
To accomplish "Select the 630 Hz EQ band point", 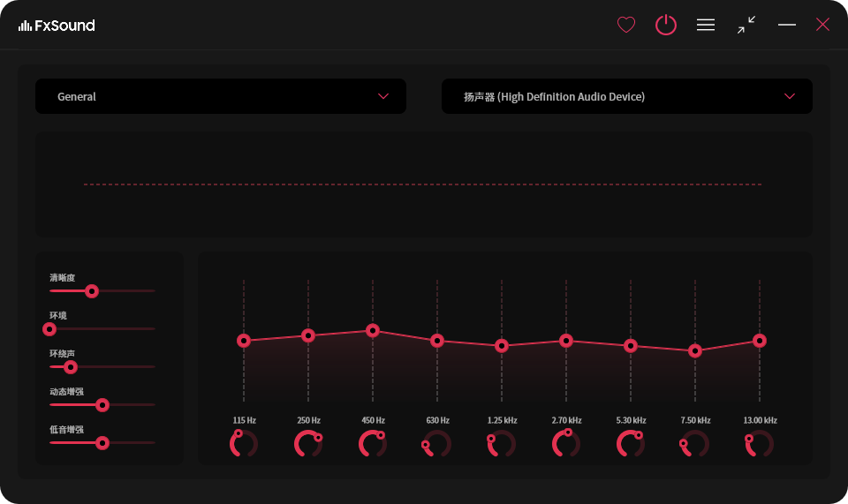I will (x=437, y=341).
